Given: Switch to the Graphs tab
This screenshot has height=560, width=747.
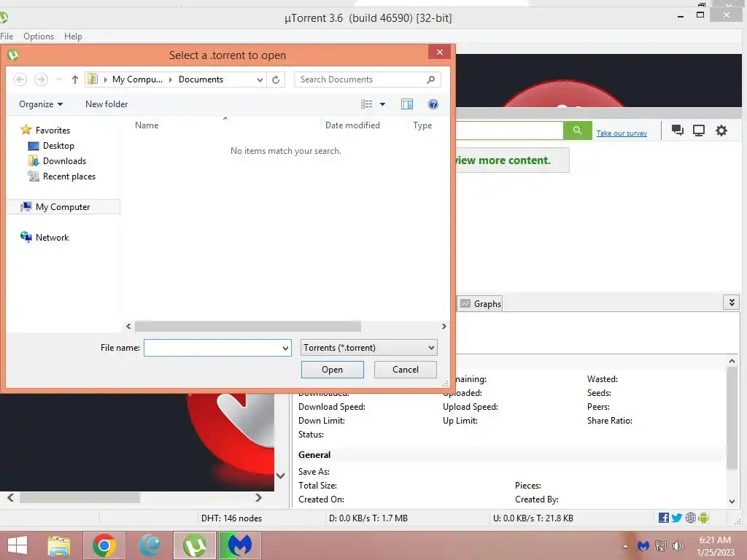Looking at the screenshot, I should click(481, 304).
